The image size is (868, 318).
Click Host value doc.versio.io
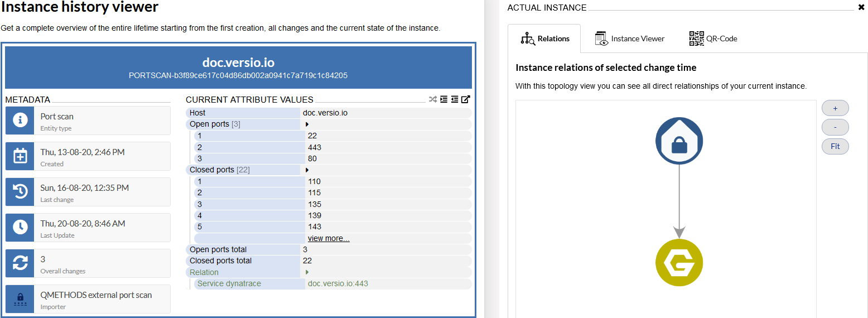325,113
